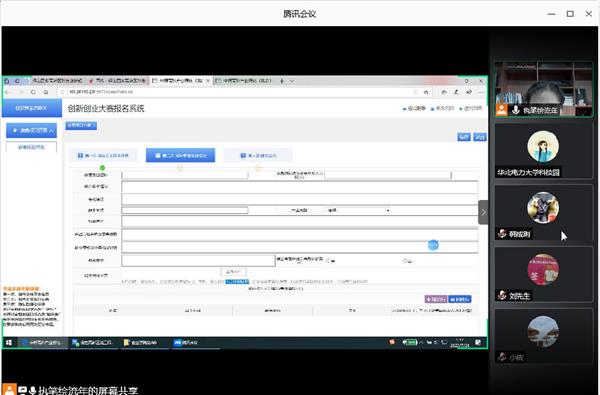
Task: Open the dropdown select in the fourth form row
Action: coord(358,210)
